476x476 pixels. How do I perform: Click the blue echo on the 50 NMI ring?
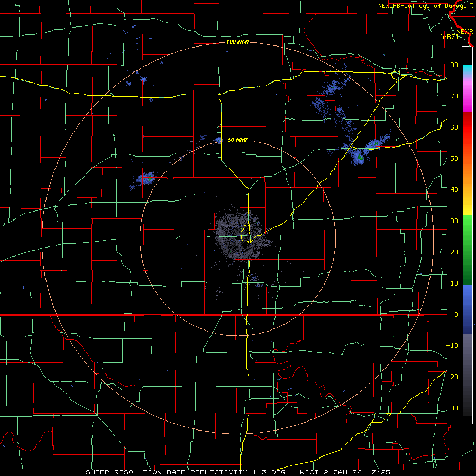tap(218, 140)
